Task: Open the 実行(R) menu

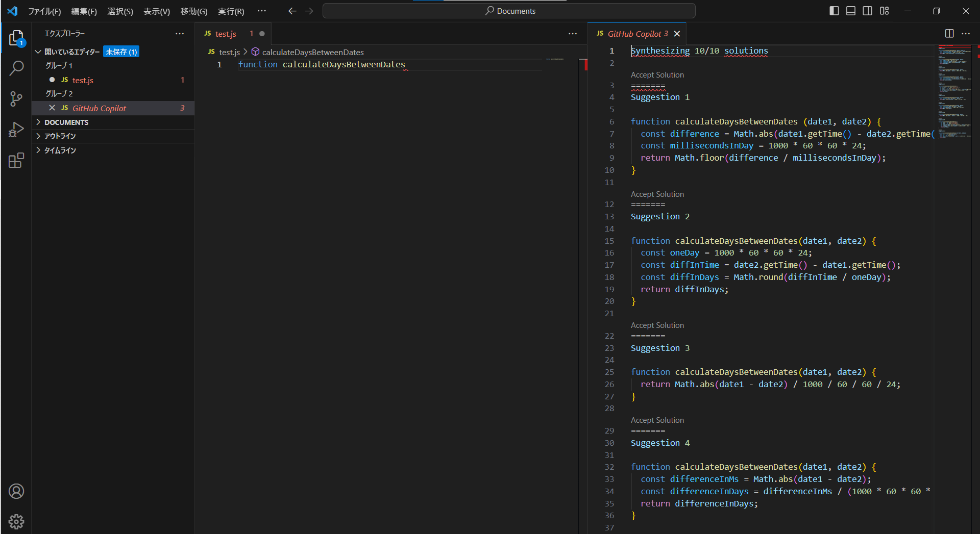Action: pyautogui.click(x=231, y=11)
